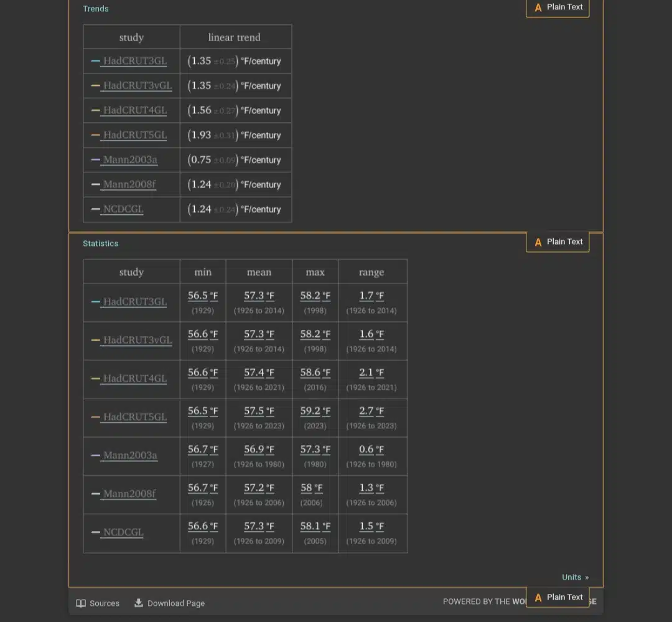This screenshot has width=672, height=622.
Task: Open Mann2008f link in Statistics table
Action: coord(129,494)
